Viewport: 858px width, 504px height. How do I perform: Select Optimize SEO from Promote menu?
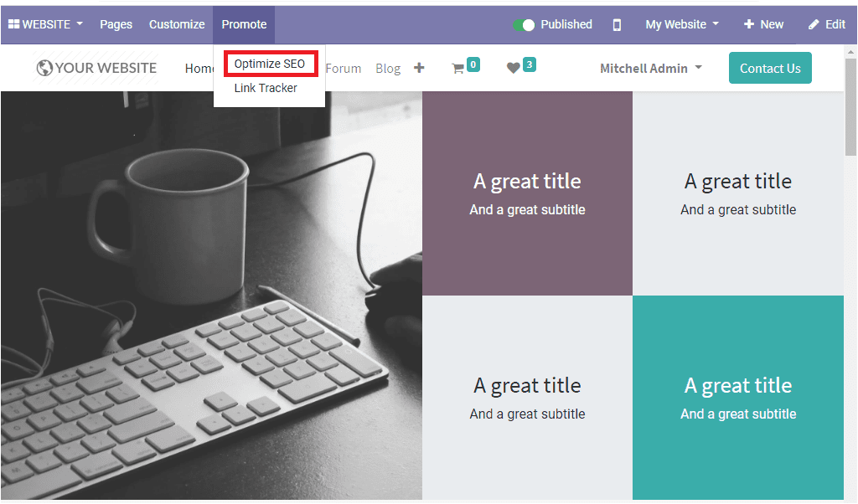click(x=270, y=64)
